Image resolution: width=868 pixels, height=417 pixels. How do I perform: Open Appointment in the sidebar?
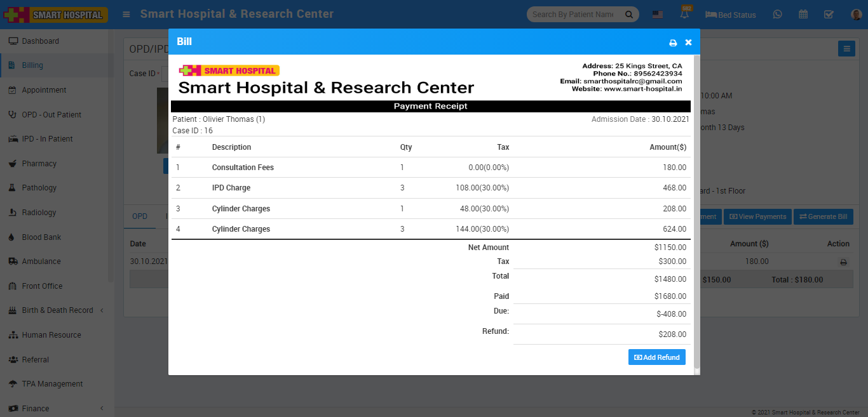(x=44, y=90)
